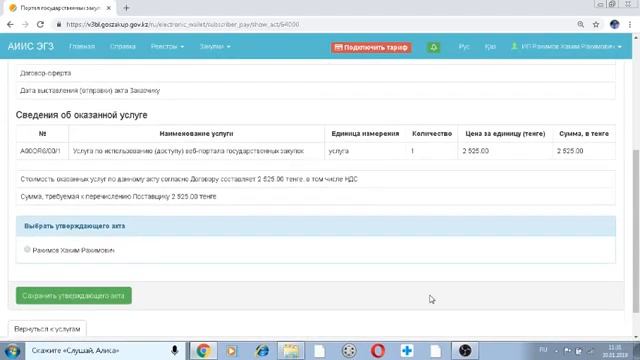Click Единица измерения column header
The width and height of the screenshot is (640, 360).
[365, 133]
